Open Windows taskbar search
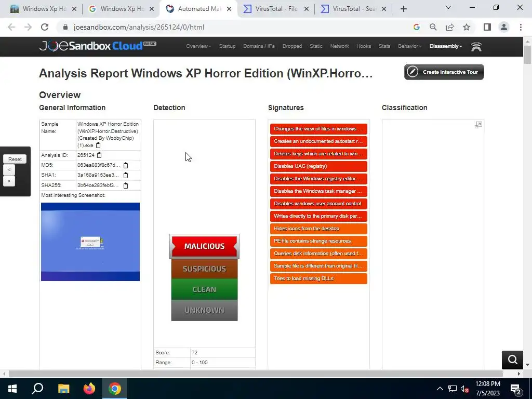 click(37, 389)
